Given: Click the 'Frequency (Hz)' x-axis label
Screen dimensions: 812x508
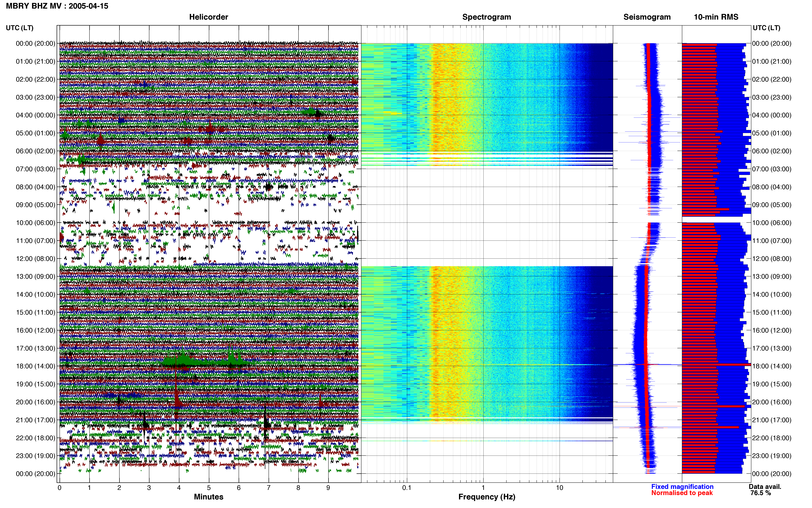Looking at the screenshot, I should [487, 497].
